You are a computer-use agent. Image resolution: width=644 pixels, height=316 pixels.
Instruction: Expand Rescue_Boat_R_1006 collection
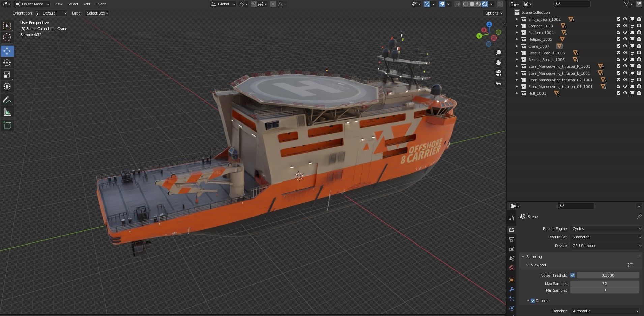(517, 53)
